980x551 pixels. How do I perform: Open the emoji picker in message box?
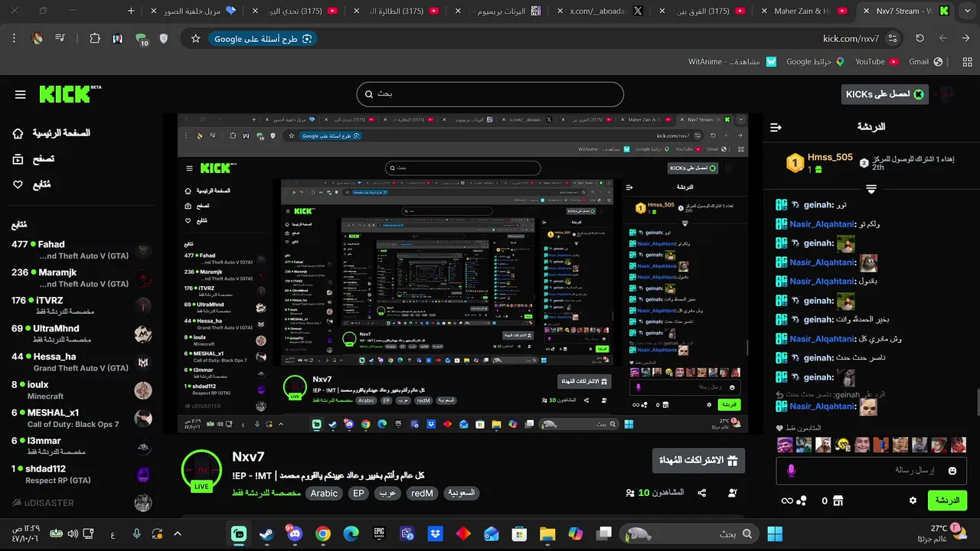(x=952, y=471)
